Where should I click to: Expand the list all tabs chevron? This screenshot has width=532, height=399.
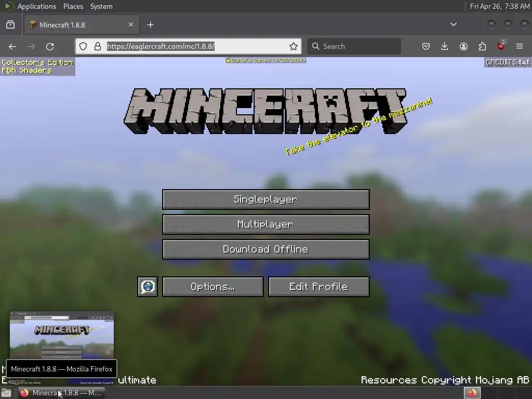(453, 25)
